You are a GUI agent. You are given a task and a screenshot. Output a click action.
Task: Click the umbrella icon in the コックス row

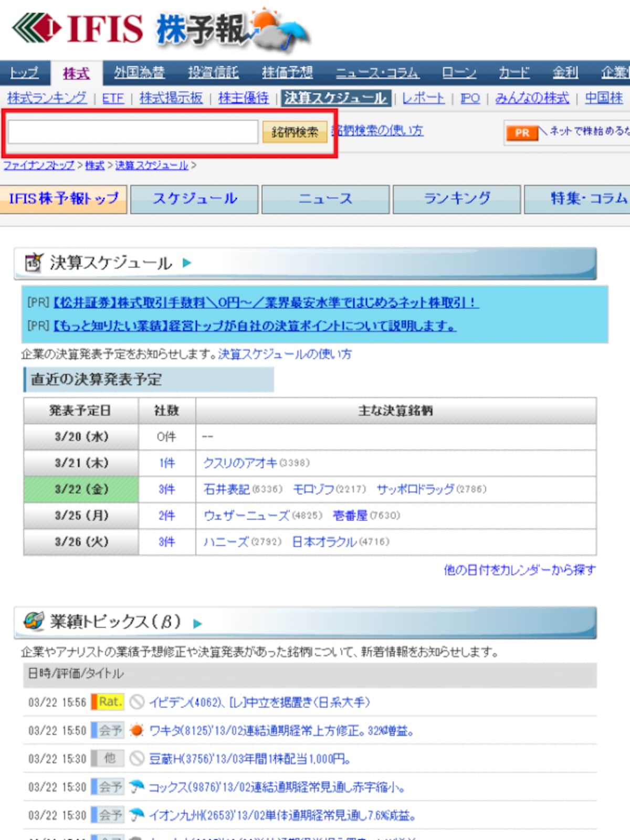(x=136, y=787)
